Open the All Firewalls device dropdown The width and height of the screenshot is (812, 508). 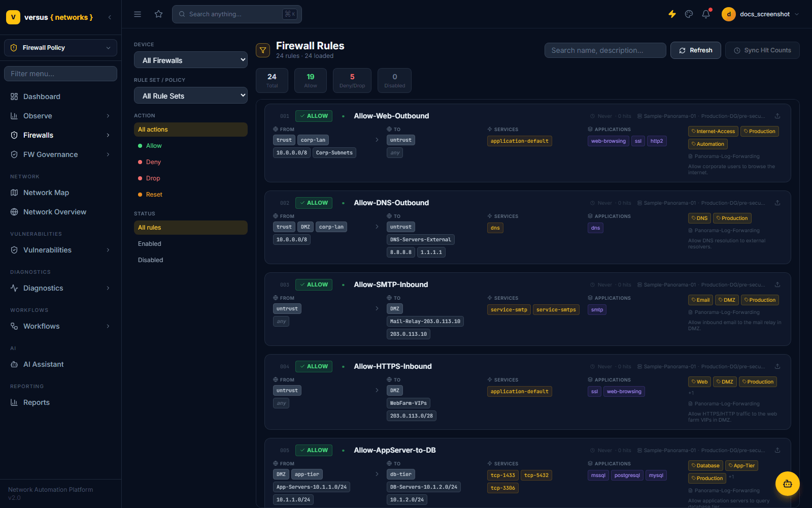coord(191,60)
